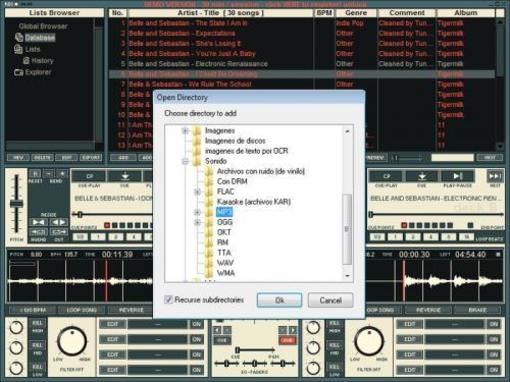This screenshot has height=382, width=510.
Task: Click the Genre column header
Action: pos(356,13)
